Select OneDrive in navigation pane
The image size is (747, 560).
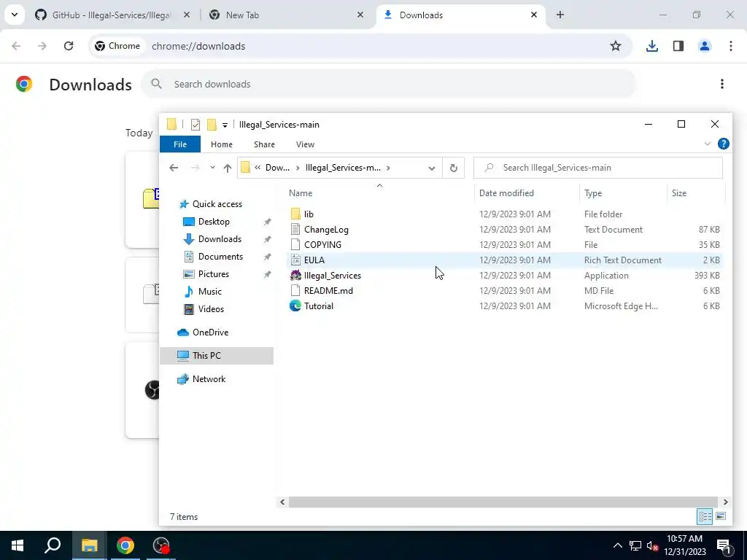[x=210, y=332]
